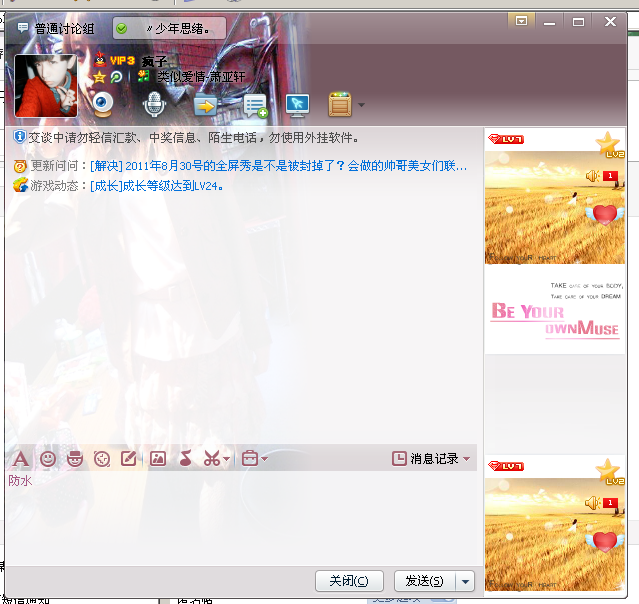Click the upper QQ show LV7 badge
The height and width of the screenshot is (604, 639).
click(506, 139)
